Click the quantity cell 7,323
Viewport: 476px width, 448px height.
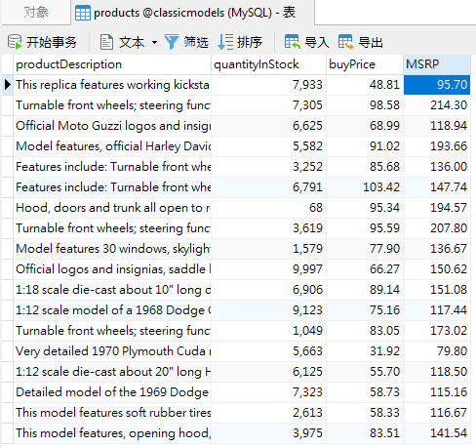[269, 392]
